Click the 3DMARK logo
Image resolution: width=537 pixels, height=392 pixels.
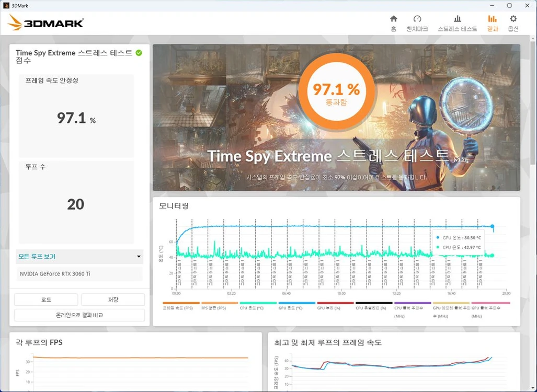[x=45, y=22]
